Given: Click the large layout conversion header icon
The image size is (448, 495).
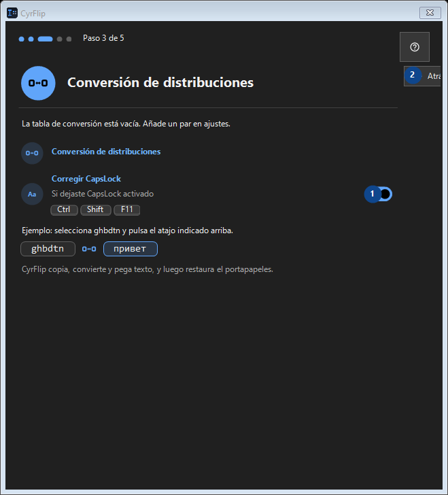Looking at the screenshot, I should 38,83.
